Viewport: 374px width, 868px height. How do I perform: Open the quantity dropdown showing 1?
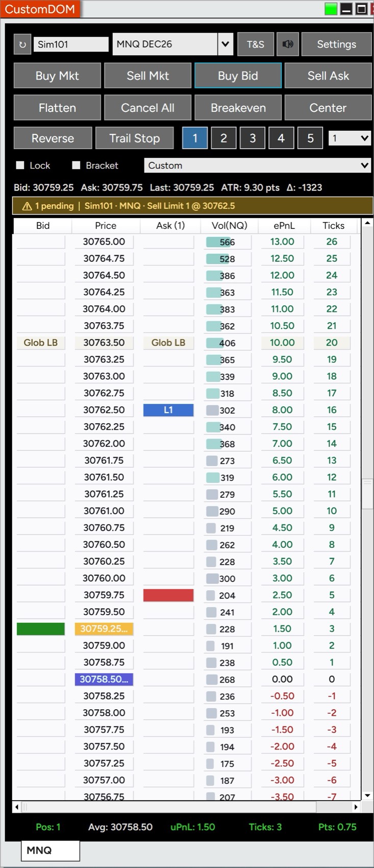350,138
